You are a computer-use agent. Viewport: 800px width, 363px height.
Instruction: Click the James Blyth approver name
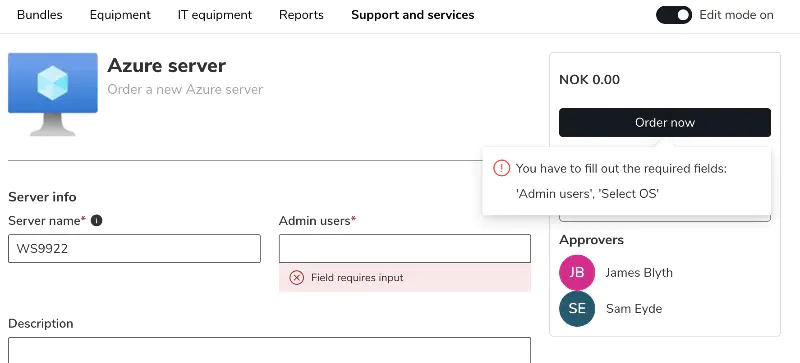coord(639,273)
